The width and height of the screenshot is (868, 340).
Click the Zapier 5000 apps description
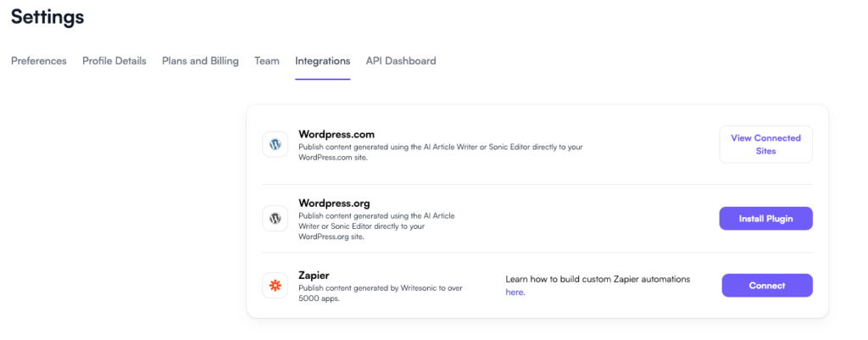381,293
